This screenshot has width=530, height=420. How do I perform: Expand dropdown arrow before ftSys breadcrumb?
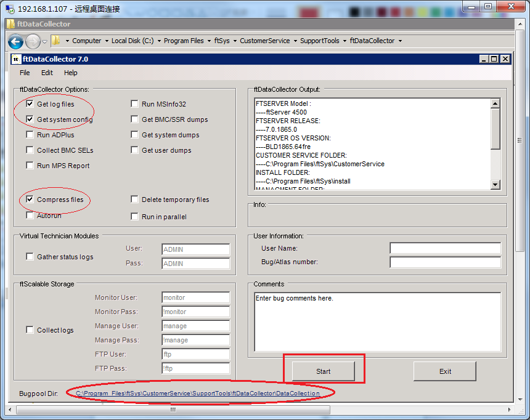[210, 41]
